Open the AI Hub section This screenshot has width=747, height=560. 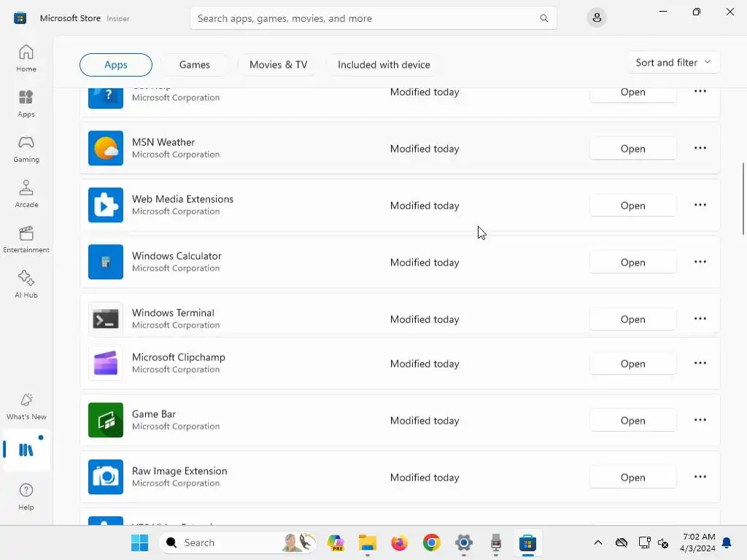pyautogui.click(x=26, y=285)
